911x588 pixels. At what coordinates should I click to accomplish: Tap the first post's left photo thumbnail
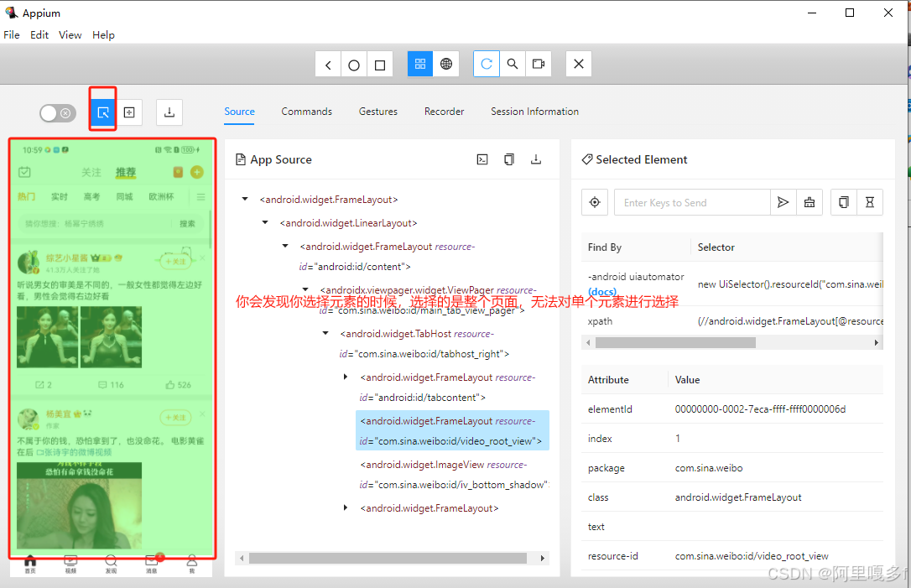coord(47,337)
